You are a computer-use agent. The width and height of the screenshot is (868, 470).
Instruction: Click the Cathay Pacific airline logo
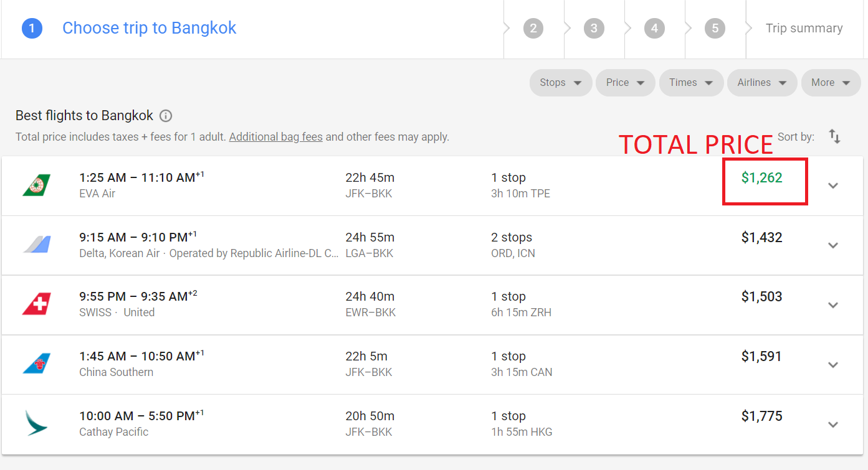pos(36,423)
